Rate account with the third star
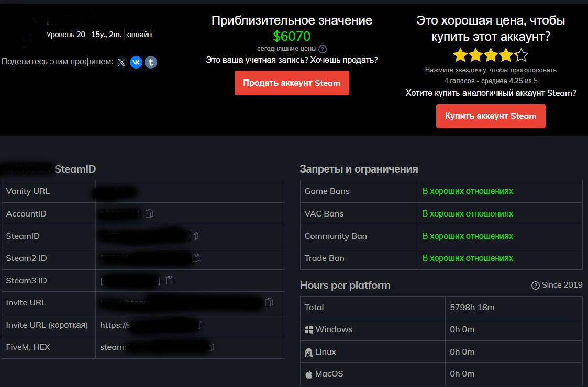The width and height of the screenshot is (588, 387). [491, 55]
